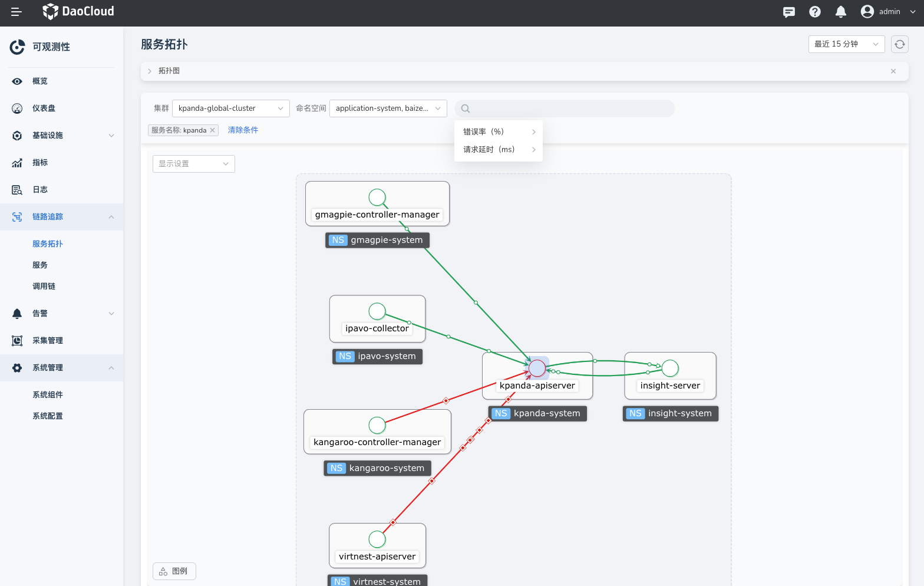This screenshot has height=586, width=924.
Task: Open the Dashboard item in the sidebar
Action: [44, 108]
